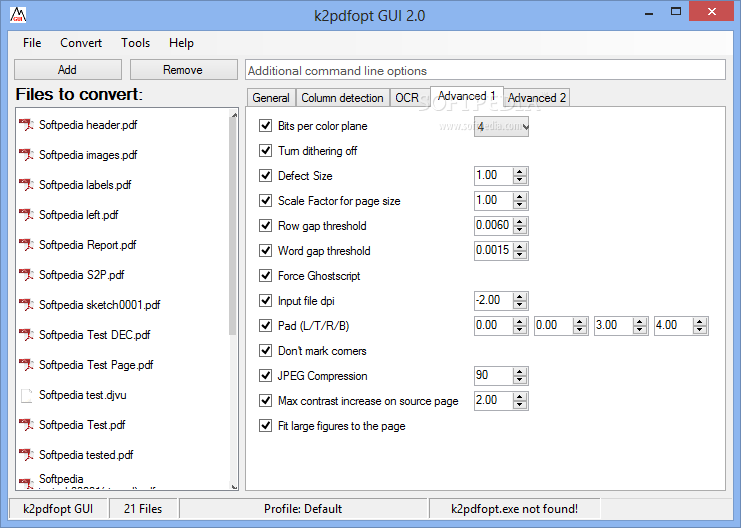Select the PDF icon of Softpedia S2P.pdf
This screenshot has width=741, height=528.
26,275
